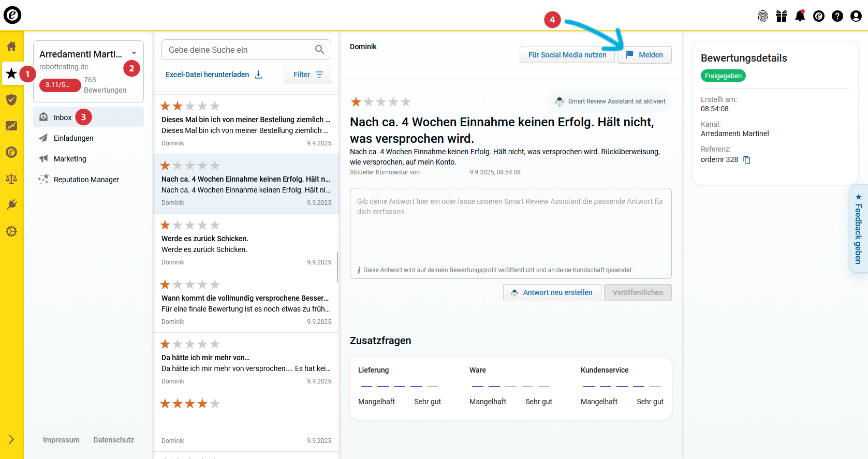Image resolution: width=868 pixels, height=459 pixels.
Task: Open the analytics chart sidebar icon
Action: coord(11,126)
